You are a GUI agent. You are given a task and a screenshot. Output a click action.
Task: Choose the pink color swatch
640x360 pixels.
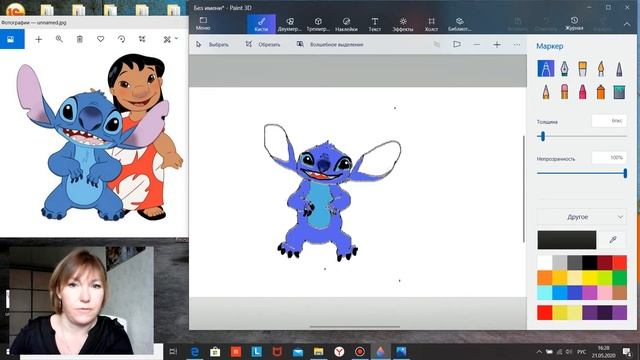point(604,292)
